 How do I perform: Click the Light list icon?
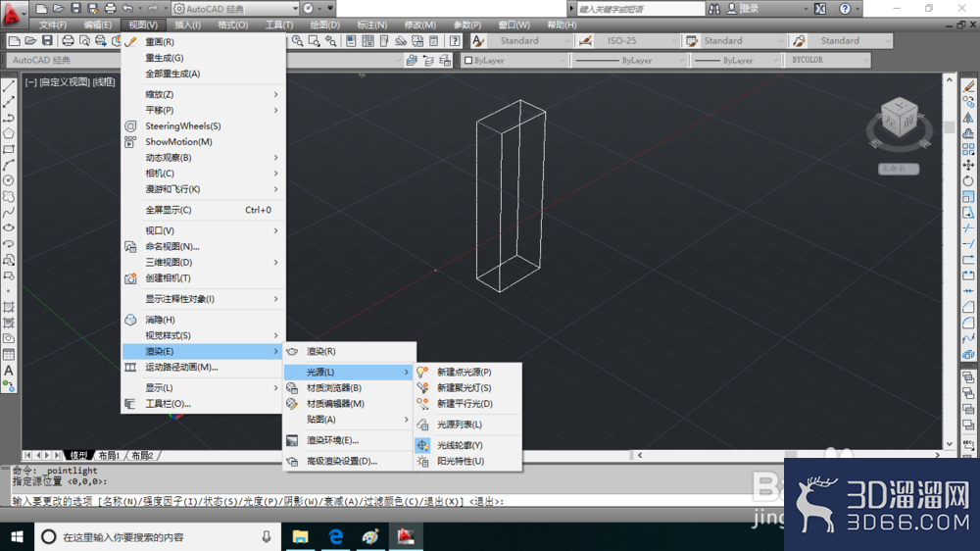coord(423,425)
